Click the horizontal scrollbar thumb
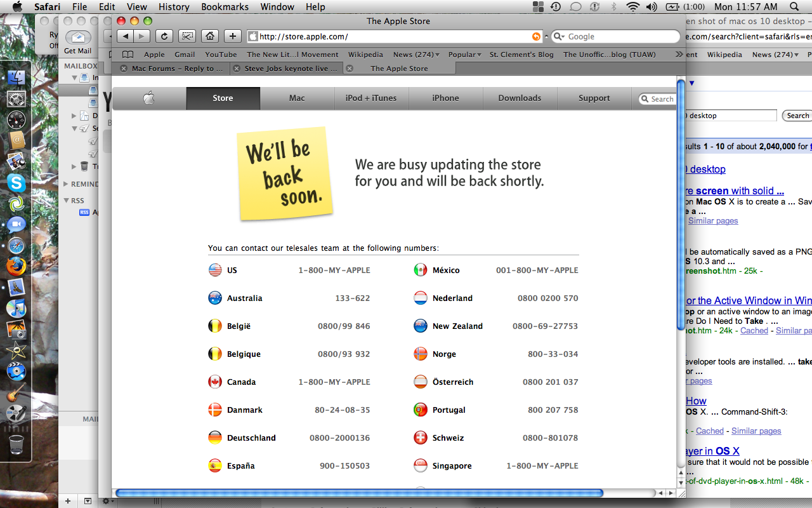Viewport: 812px width, 508px height. [x=359, y=493]
